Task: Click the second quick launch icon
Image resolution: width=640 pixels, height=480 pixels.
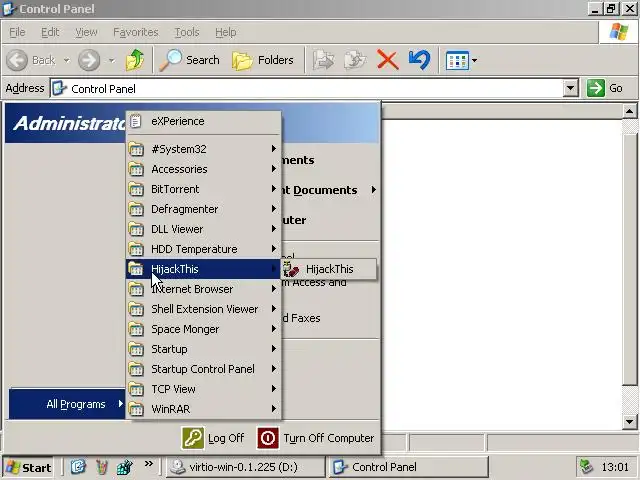Action: coord(102,467)
